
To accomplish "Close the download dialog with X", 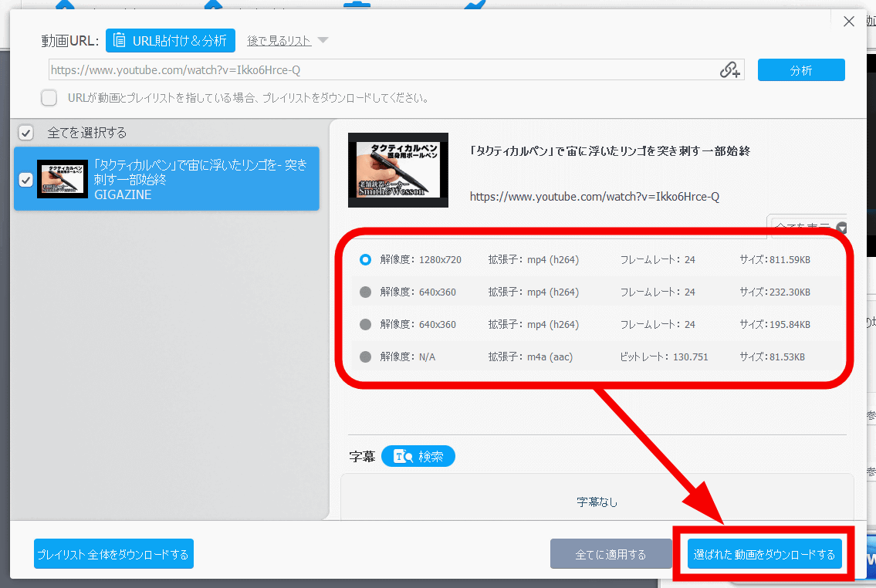I will (849, 22).
